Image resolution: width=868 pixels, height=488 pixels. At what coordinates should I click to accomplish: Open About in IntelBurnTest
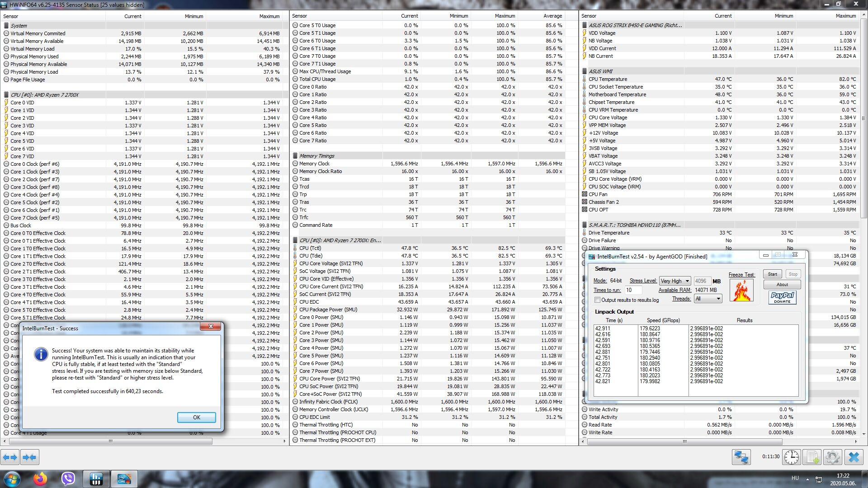point(782,285)
